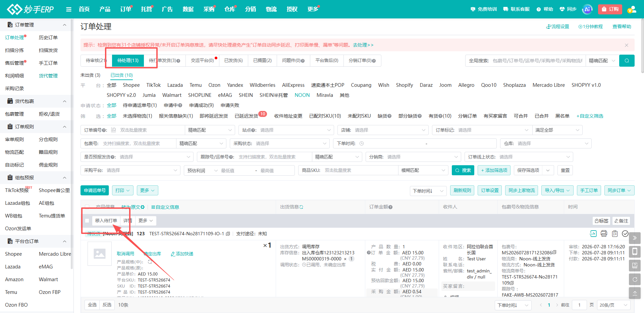The height and width of the screenshot is (313, 644).
Task: Open the 产品 top navigation menu
Action: 105,9
